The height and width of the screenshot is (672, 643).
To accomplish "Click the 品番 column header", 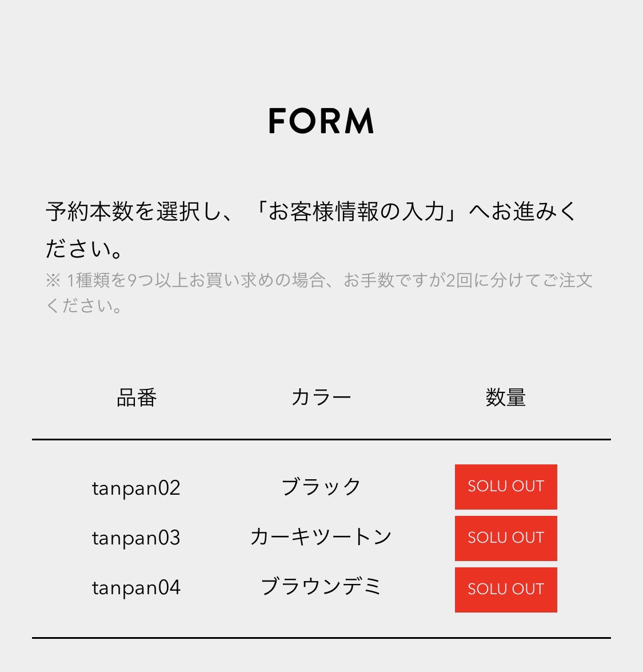I will tap(137, 397).
